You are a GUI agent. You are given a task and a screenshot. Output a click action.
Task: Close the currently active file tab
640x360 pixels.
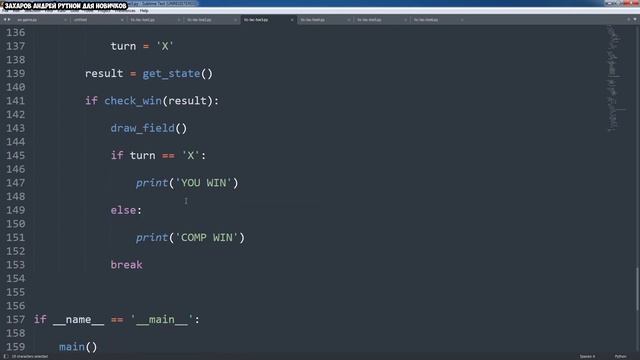(292, 20)
